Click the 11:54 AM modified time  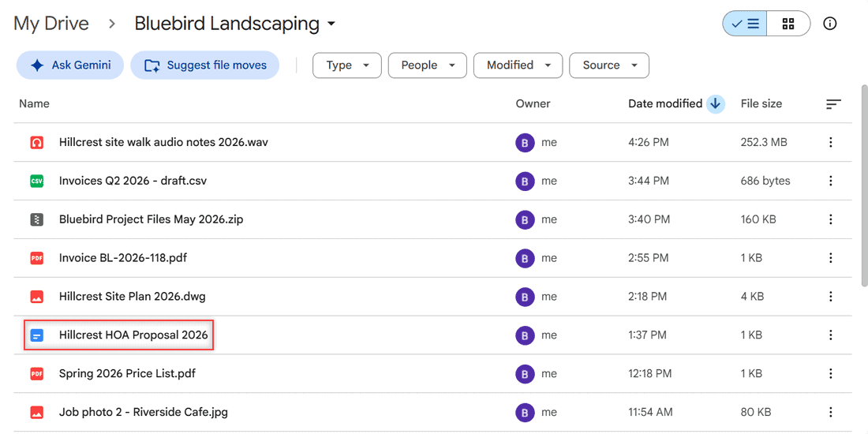[650, 412]
